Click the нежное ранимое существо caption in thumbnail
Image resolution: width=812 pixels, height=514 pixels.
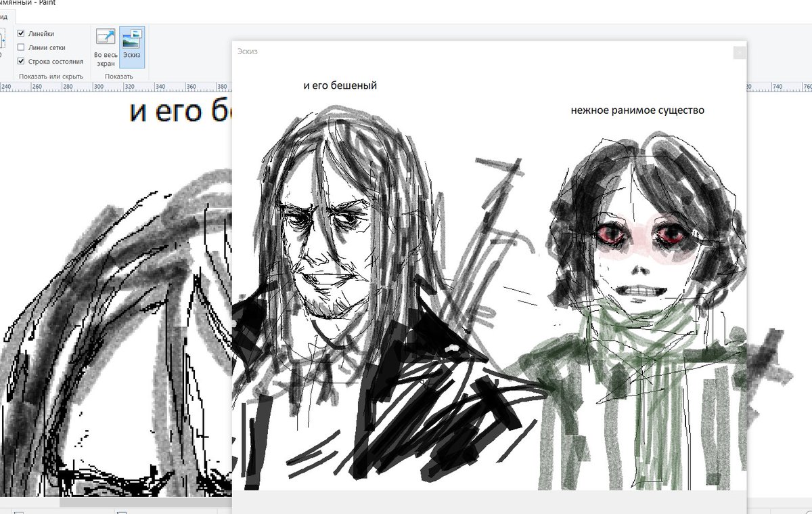coord(637,110)
